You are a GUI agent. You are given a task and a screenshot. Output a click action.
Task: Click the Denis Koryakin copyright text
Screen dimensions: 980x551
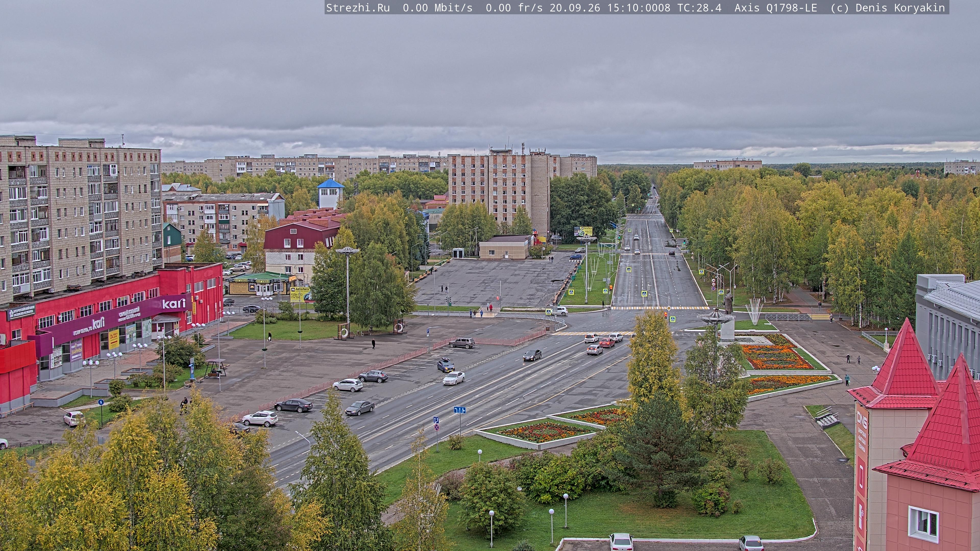(x=900, y=8)
